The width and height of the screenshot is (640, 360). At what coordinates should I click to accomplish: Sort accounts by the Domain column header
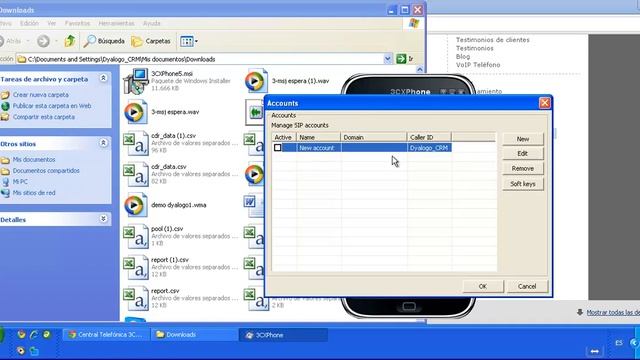click(373, 138)
